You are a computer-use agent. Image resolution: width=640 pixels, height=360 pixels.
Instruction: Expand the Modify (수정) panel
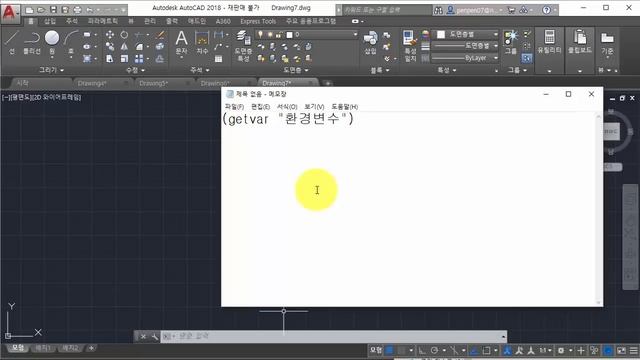pyautogui.click(x=135, y=70)
